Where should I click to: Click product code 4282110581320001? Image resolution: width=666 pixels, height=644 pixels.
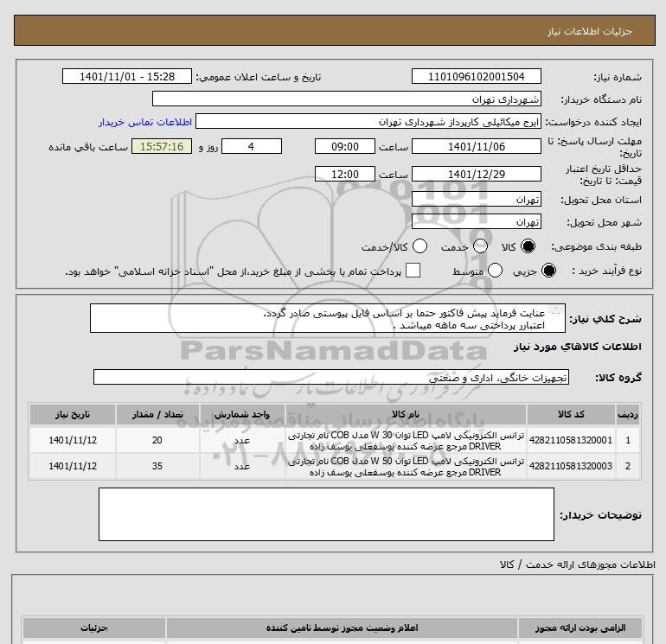click(x=571, y=440)
